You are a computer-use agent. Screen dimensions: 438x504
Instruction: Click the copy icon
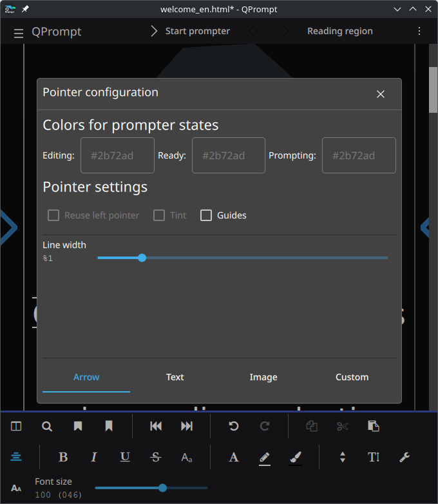pyautogui.click(x=311, y=426)
